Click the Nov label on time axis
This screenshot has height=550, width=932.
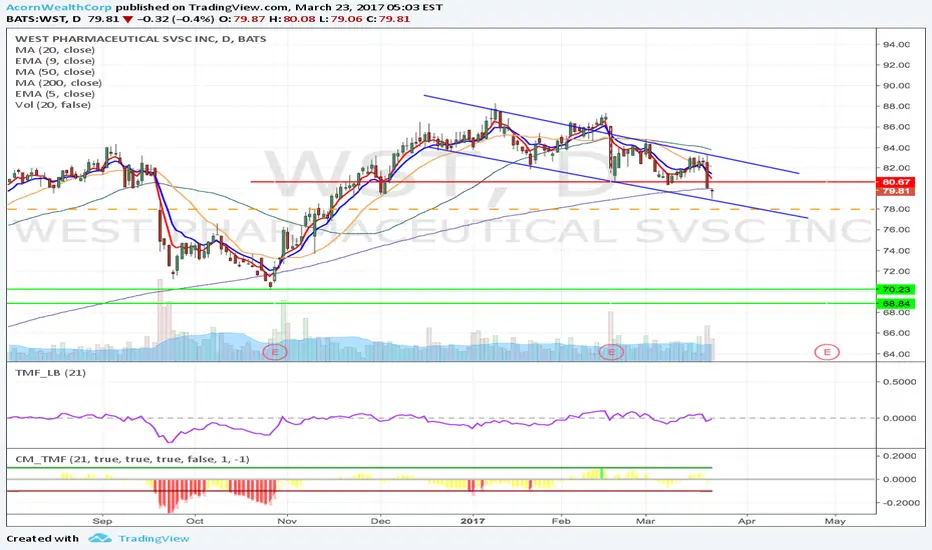point(287,521)
